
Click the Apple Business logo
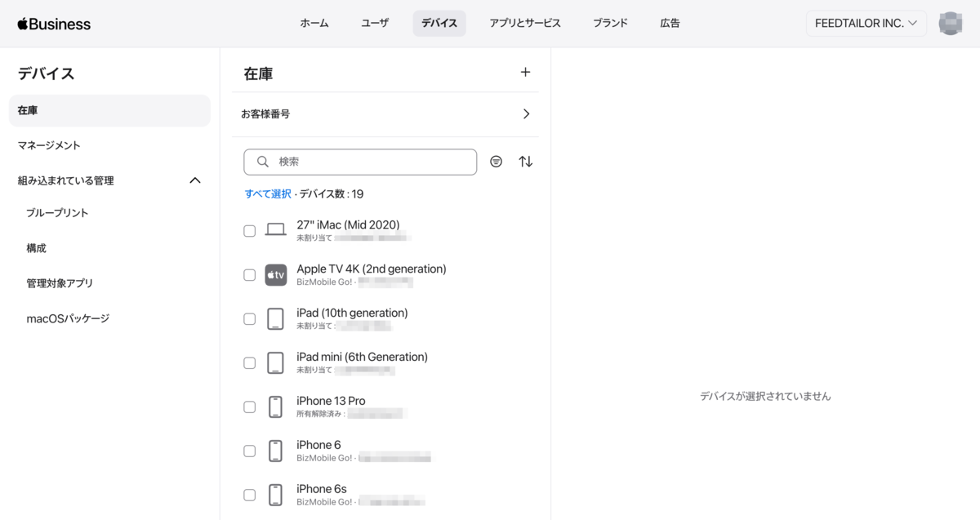tap(54, 24)
